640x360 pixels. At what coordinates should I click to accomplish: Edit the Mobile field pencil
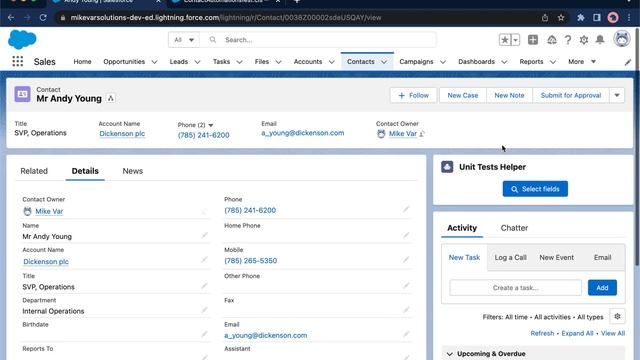406,260
